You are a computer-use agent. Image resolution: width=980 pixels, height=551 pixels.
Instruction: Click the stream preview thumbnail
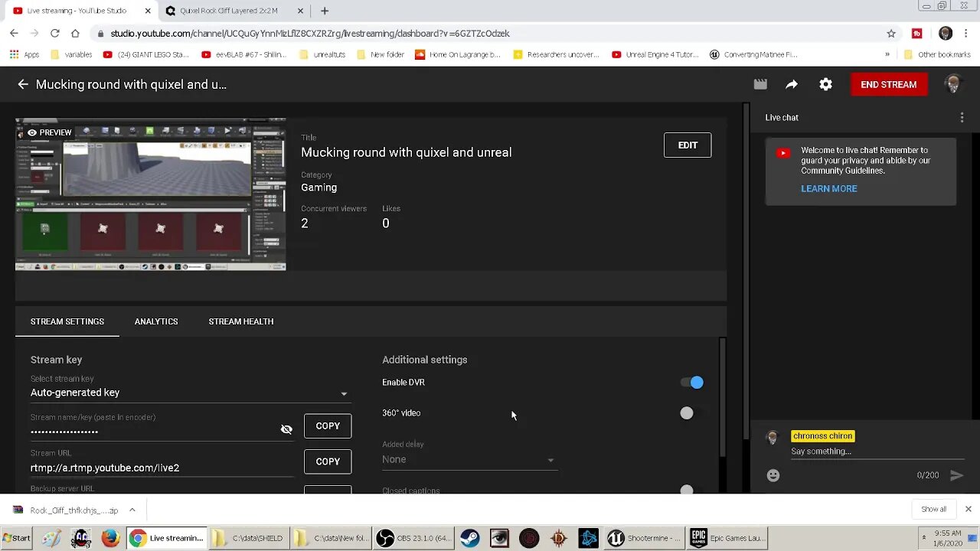(x=151, y=194)
